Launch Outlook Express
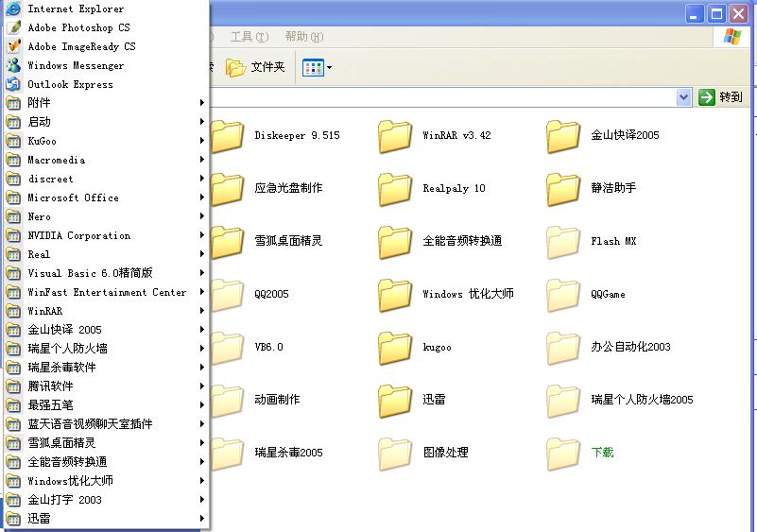Image resolution: width=757 pixels, height=532 pixels. (106, 84)
